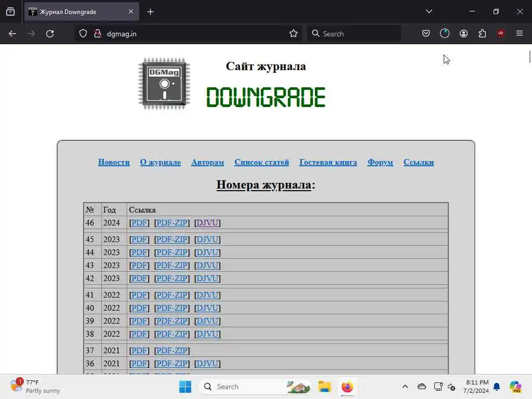Download issue 46 DJVU

(x=207, y=223)
